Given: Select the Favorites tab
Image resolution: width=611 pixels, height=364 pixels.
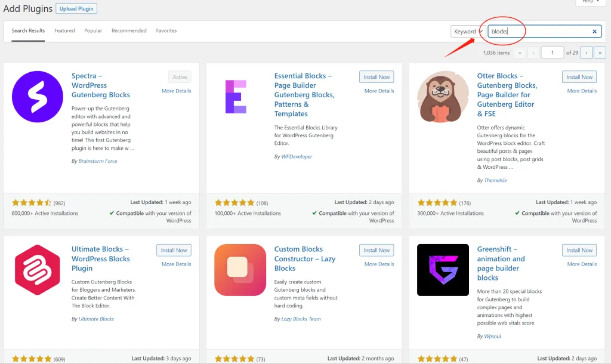Looking at the screenshot, I should click(x=166, y=30).
